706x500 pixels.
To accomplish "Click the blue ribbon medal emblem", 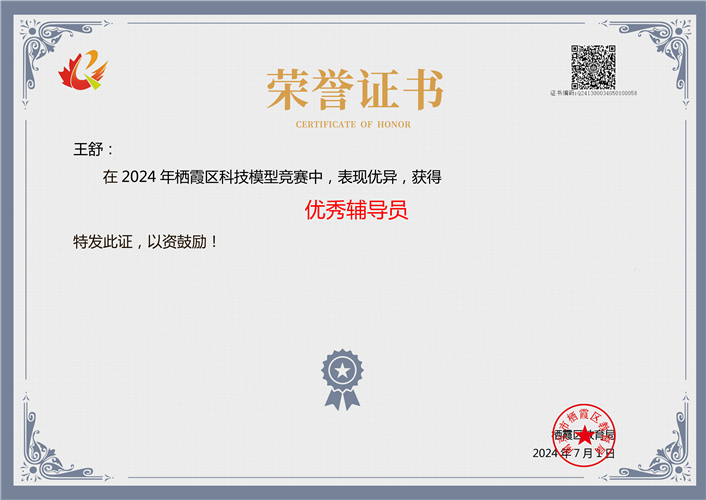I will [342, 380].
